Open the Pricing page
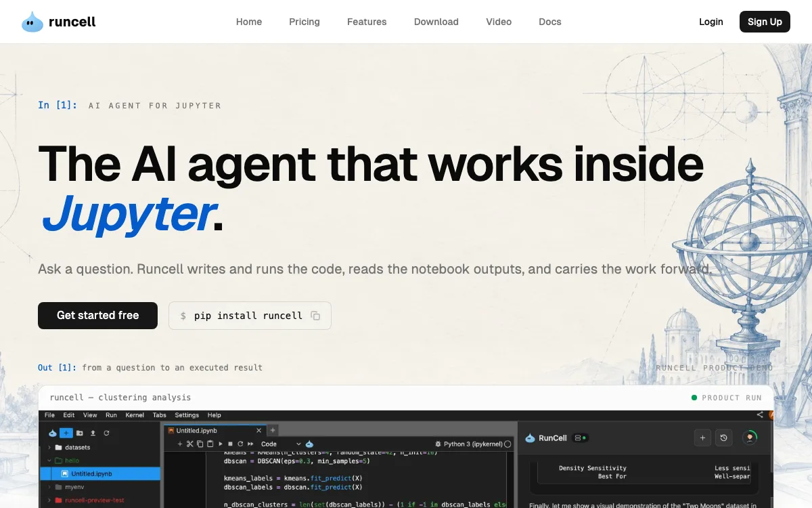 click(304, 22)
